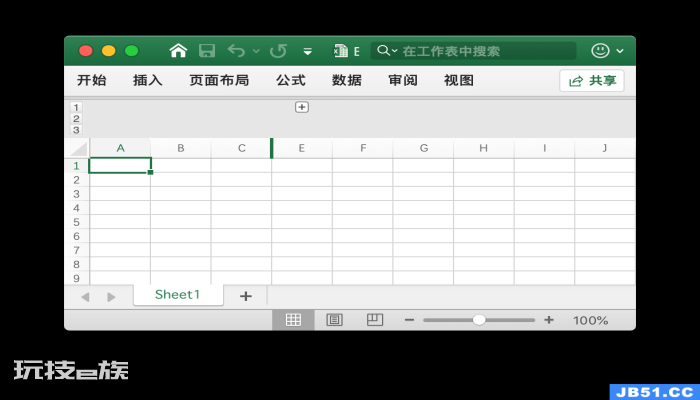700x400 pixels.
Task: Select column A header
Action: click(x=120, y=148)
